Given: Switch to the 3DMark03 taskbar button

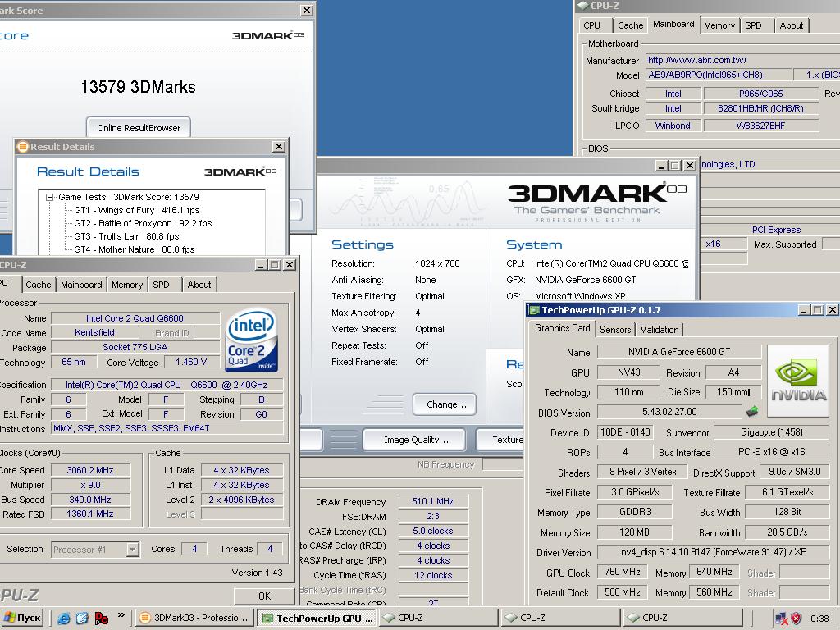Looking at the screenshot, I should (195, 619).
